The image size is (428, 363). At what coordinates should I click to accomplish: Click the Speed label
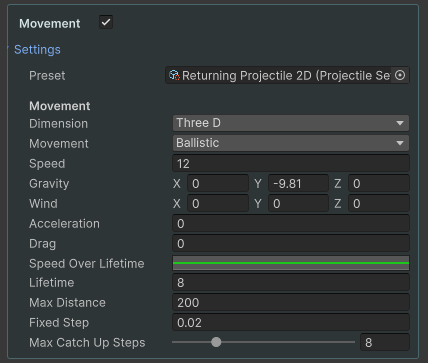point(47,164)
